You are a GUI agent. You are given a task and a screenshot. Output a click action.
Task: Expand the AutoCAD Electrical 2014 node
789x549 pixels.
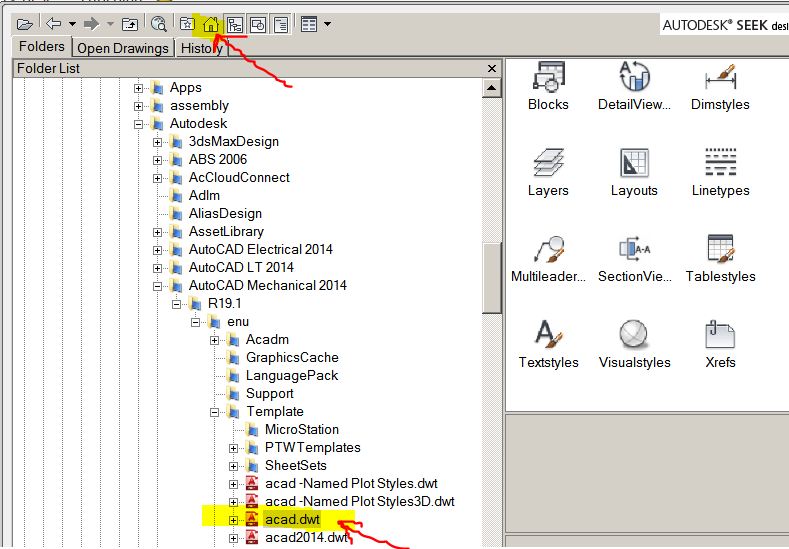(x=157, y=250)
